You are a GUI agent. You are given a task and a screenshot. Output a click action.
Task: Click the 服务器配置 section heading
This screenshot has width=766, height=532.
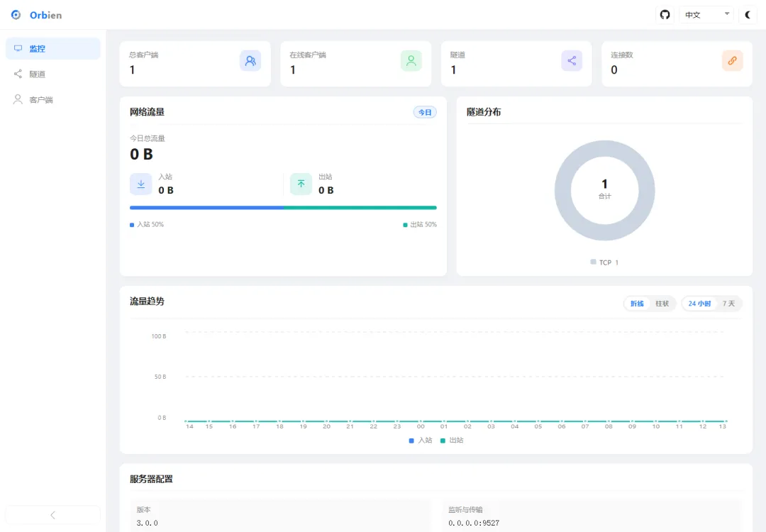(152, 480)
